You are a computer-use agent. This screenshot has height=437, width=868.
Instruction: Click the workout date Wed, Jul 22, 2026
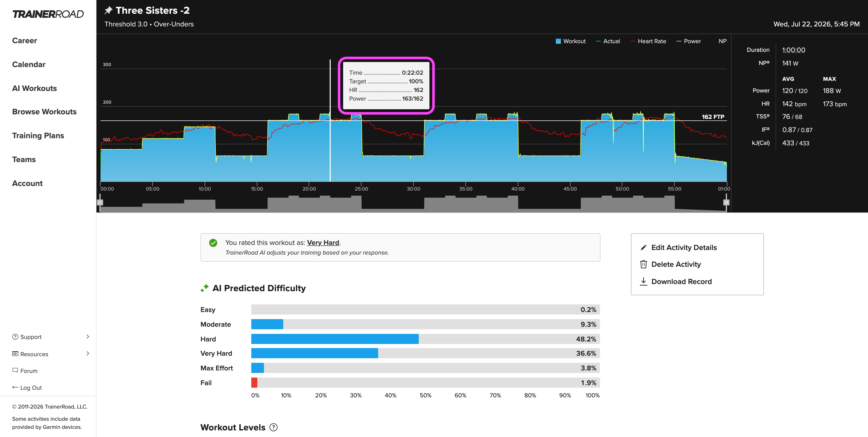click(816, 24)
